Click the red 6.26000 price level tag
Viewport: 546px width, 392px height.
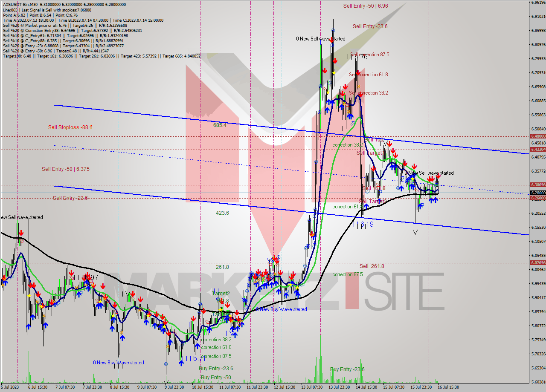537,198
